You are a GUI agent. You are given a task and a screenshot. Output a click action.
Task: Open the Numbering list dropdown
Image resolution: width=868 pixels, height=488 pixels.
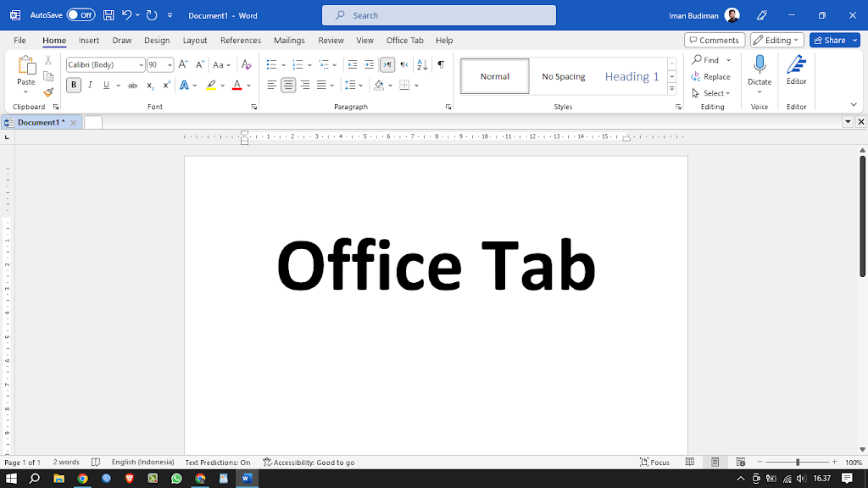point(309,65)
